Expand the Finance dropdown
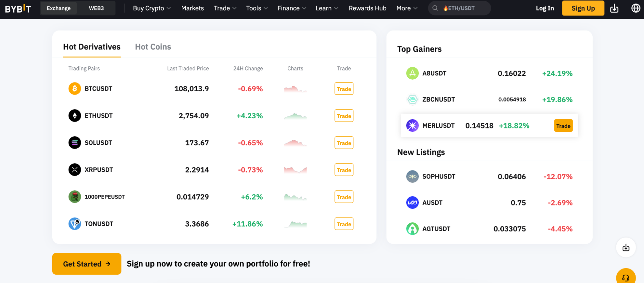The image size is (644, 283). 292,8
